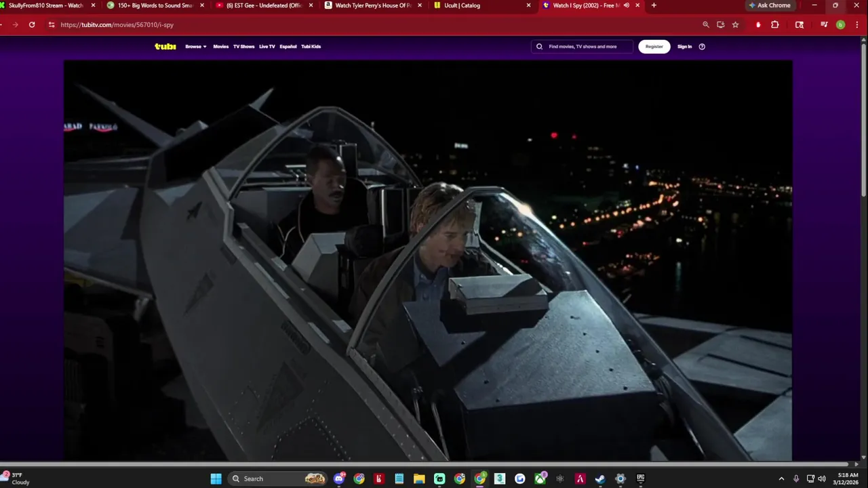Click the Ask Chrome button

point(770,5)
